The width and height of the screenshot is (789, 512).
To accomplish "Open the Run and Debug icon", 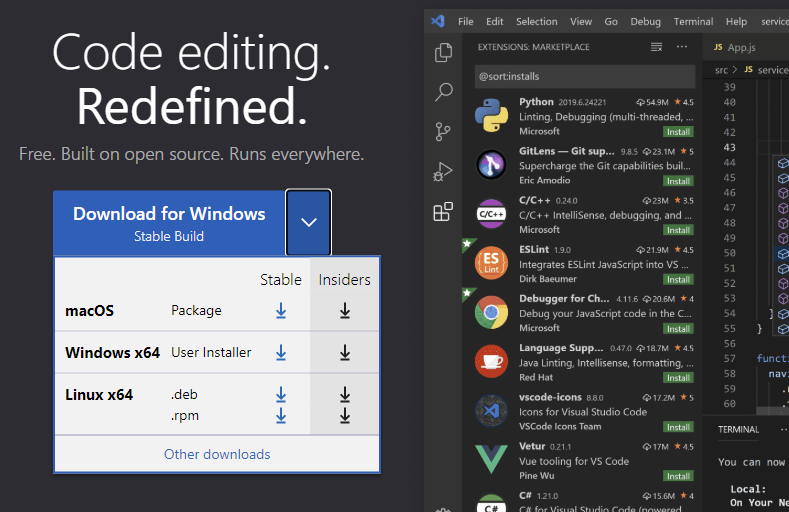I will click(x=443, y=172).
